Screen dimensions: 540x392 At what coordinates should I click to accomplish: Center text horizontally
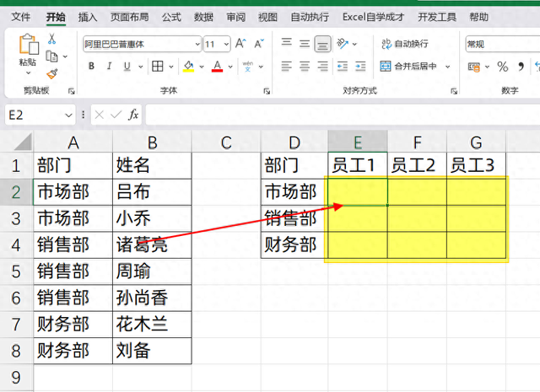pyautogui.click(x=305, y=66)
